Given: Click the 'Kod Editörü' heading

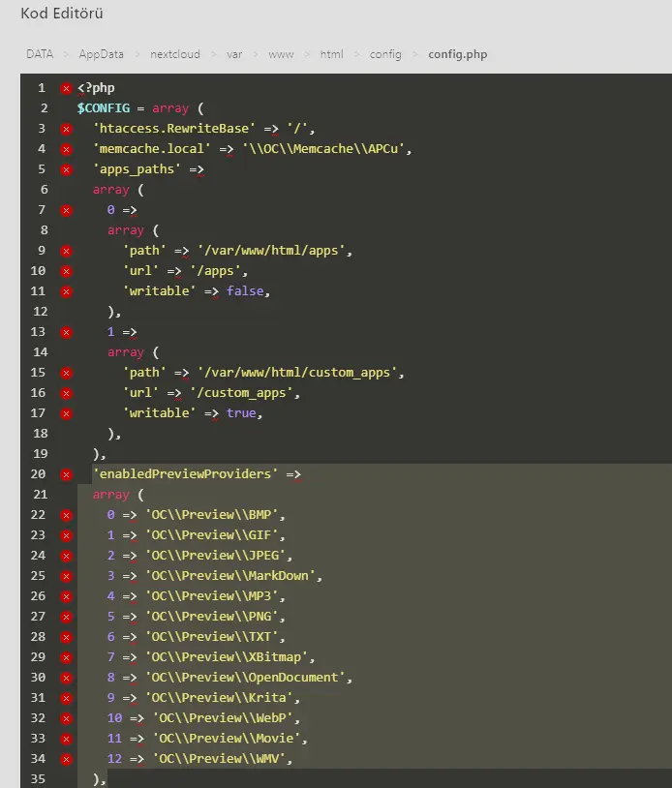Looking at the screenshot, I should tap(62, 13).
